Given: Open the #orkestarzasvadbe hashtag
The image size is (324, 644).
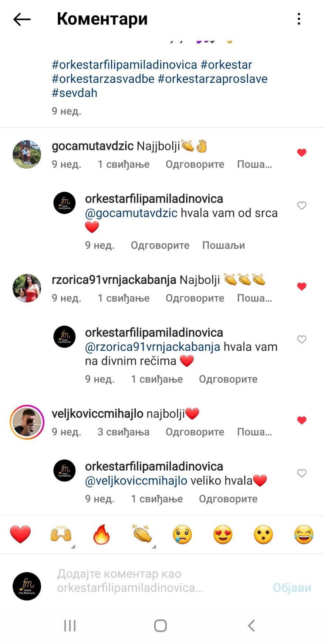Looking at the screenshot, I should [x=103, y=79].
